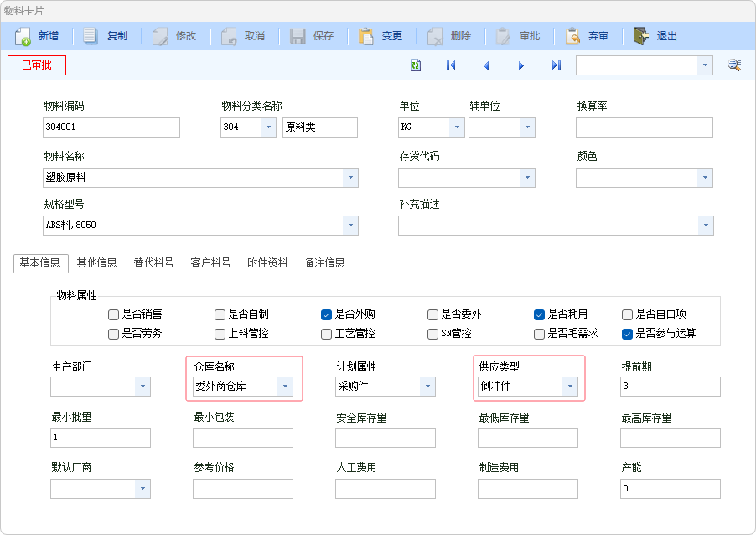Switch to the 其他信息 tab
The image size is (756, 535).
tap(96, 262)
